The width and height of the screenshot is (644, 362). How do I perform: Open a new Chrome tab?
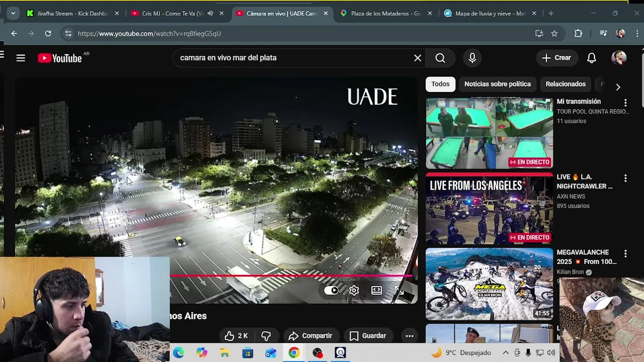[x=551, y=14]
